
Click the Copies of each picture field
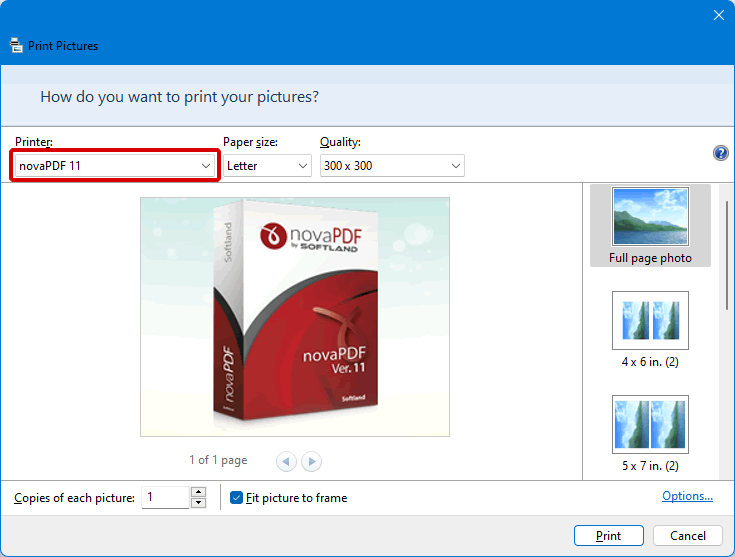(x=165, y=497)
